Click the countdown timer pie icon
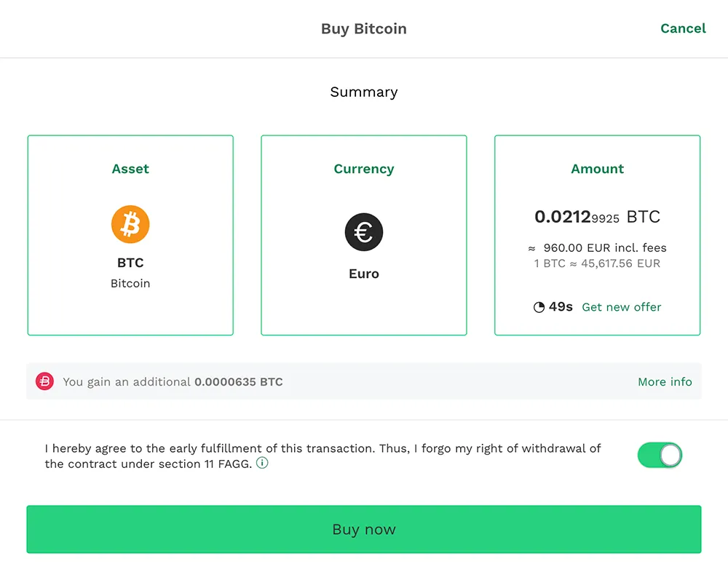Image resolution: width=728 pixels, height=580 pixels. click(539, 307)
